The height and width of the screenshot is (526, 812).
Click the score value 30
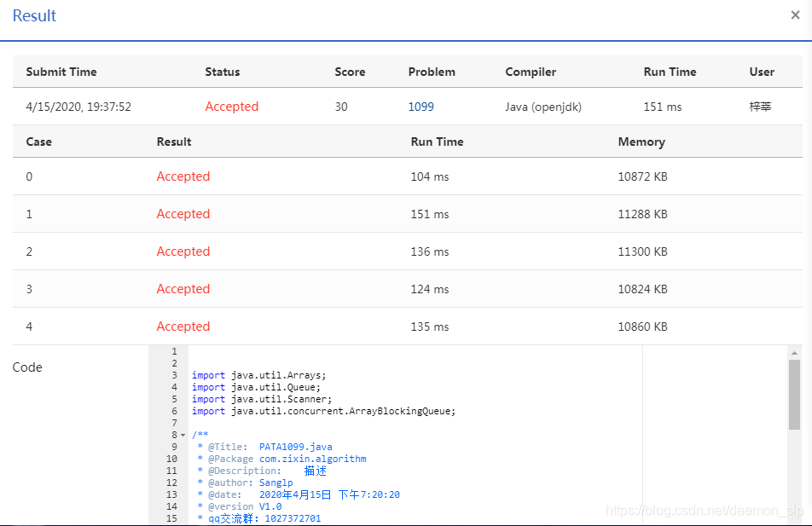click(341, 107)
